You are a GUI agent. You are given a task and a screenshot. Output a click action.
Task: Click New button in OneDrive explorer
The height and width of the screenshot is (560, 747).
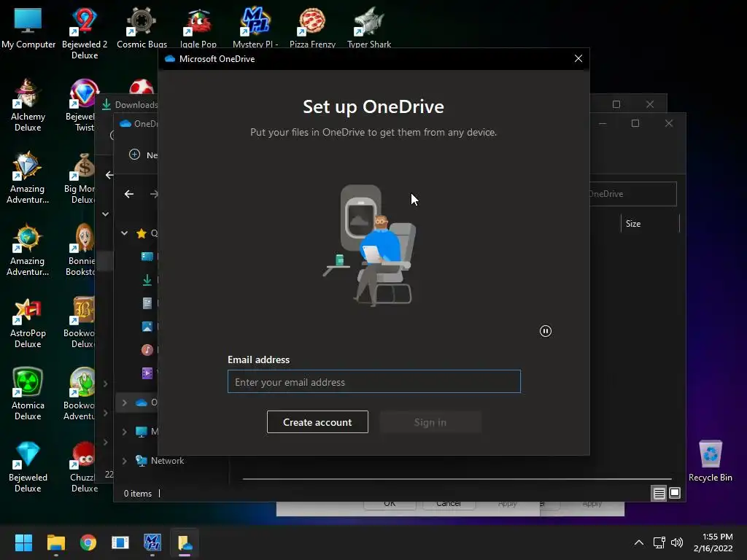[x=143, y=155]
